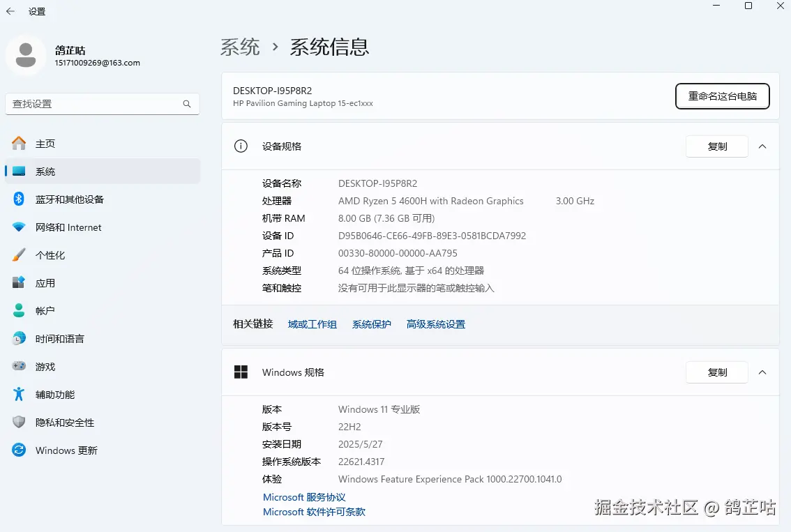Click the person icon beside 帐户
Screen dimensions: 791x532
click(19, 310)
